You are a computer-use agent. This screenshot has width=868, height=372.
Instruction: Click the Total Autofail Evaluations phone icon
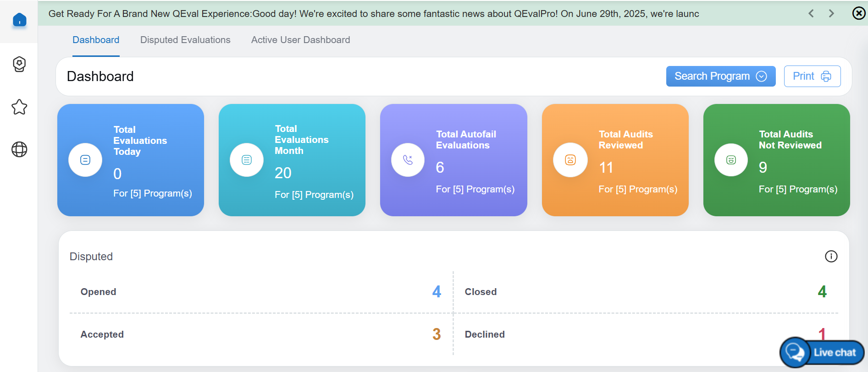pyautogui.click(x=408, y=160)
